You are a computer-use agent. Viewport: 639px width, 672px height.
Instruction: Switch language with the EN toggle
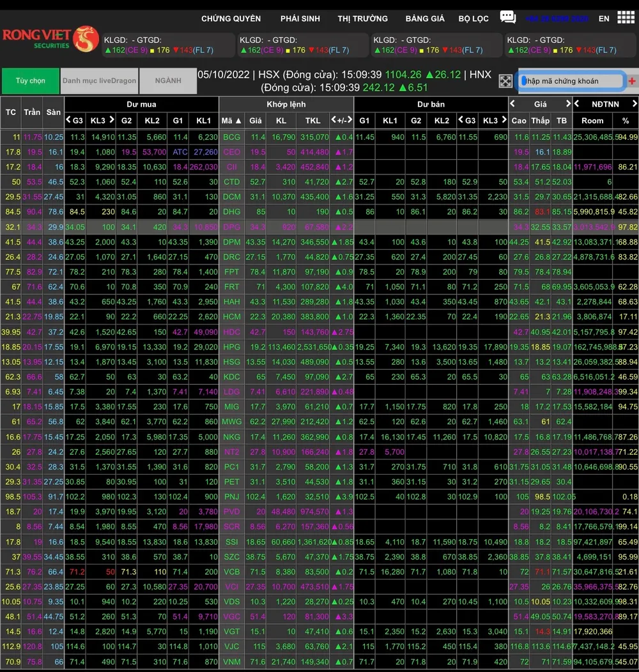604,19
